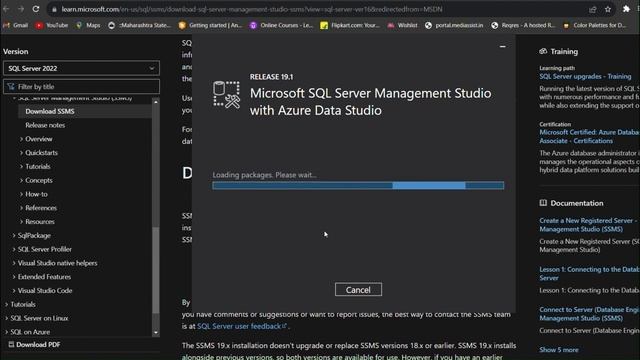640x360 pixels.
Task: Click the sidebar tree scrollbar thumb
Action: [156, 269]
